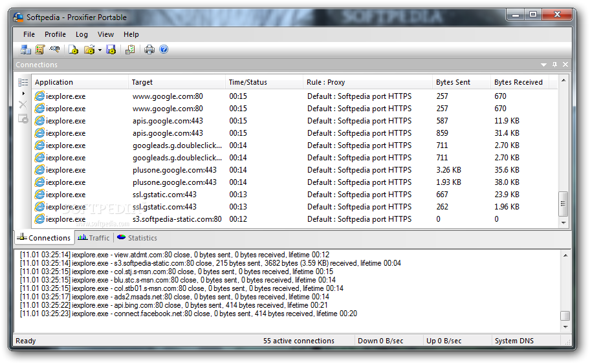
Task: Switch to the Statistics tab
Action: [x=137, y=238]
